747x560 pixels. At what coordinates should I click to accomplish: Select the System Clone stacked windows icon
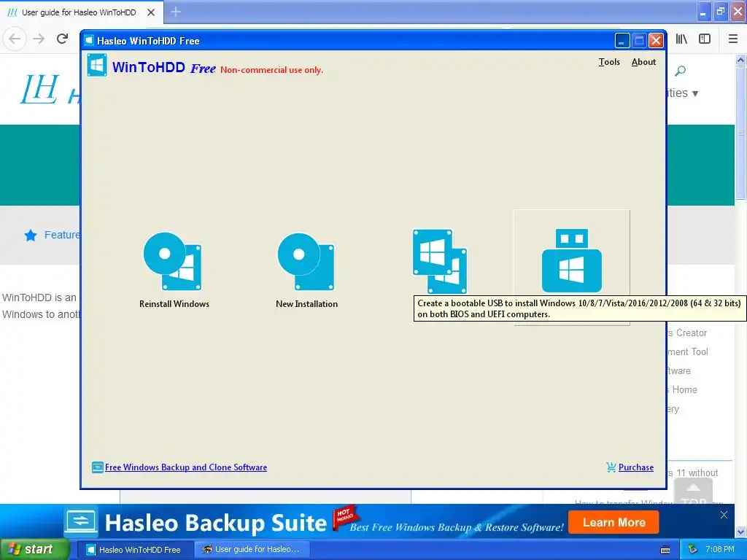[440, 261]
